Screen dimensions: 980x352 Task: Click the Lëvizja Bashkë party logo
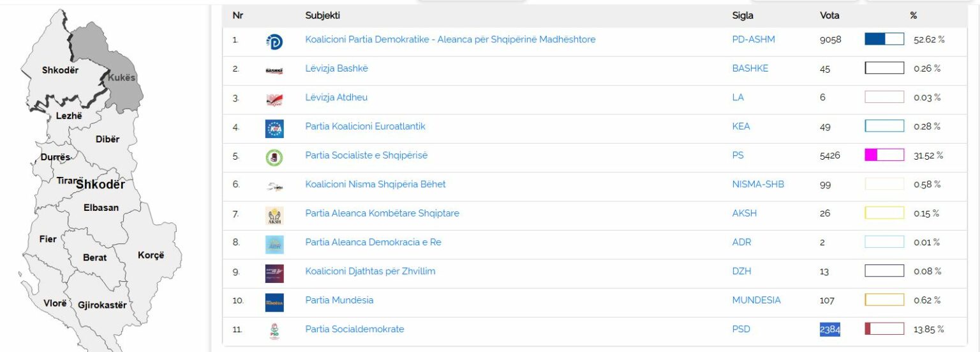pos(274,71)
